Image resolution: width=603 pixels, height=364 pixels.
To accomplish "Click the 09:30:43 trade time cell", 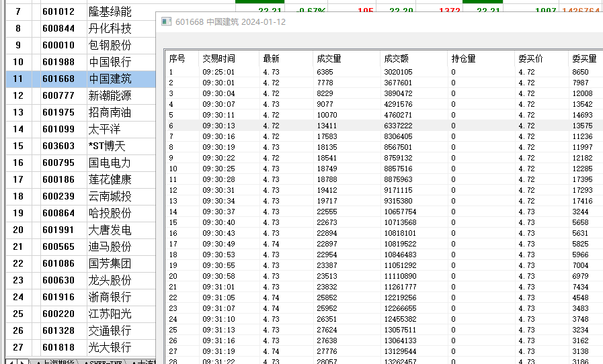I will coord(218,233).
